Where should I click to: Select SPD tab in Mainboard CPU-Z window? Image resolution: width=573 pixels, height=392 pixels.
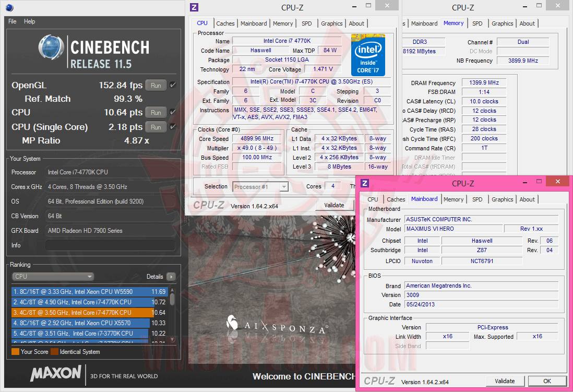[477, 199]
